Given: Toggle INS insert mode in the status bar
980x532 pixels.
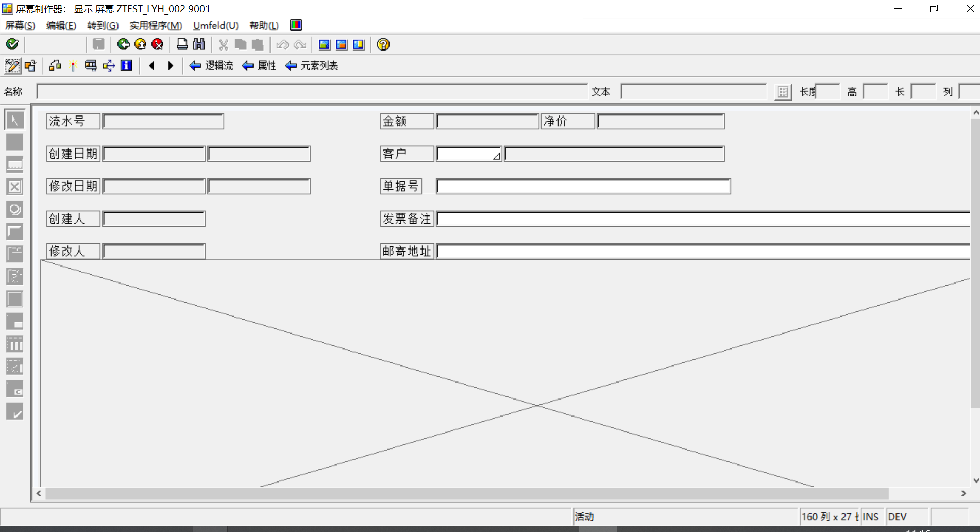Looking at the screenshot, I should click(871, 517).
